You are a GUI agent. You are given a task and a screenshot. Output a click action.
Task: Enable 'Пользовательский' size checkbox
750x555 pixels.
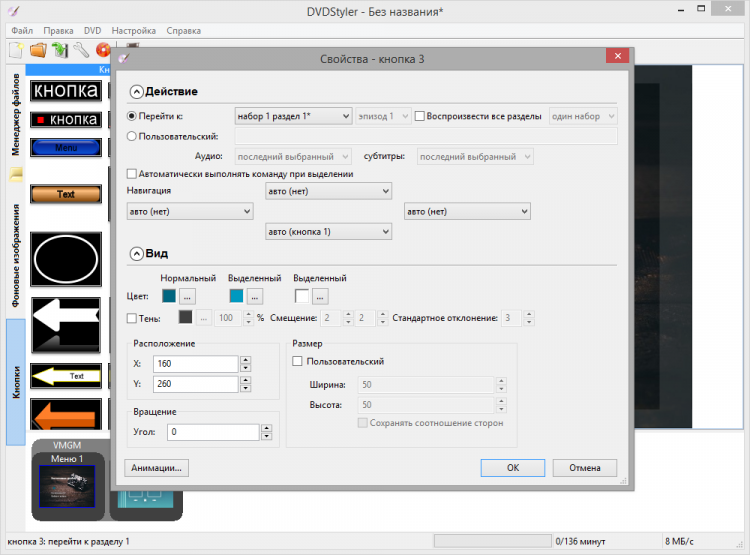click(x=297, y=361)
